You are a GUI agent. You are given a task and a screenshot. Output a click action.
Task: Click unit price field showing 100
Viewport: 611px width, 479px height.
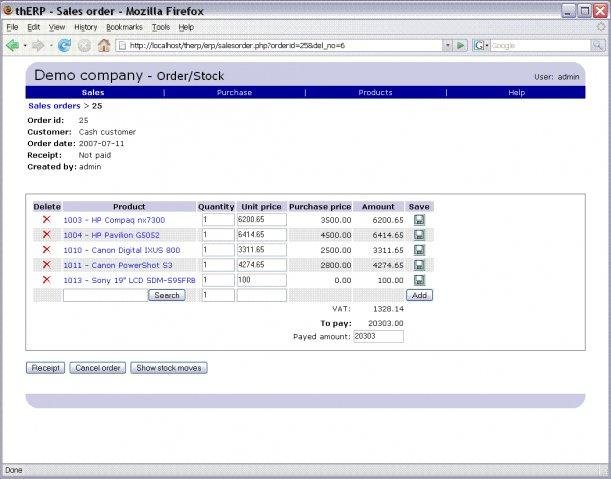pyautogui.click(x=261, y=280)
